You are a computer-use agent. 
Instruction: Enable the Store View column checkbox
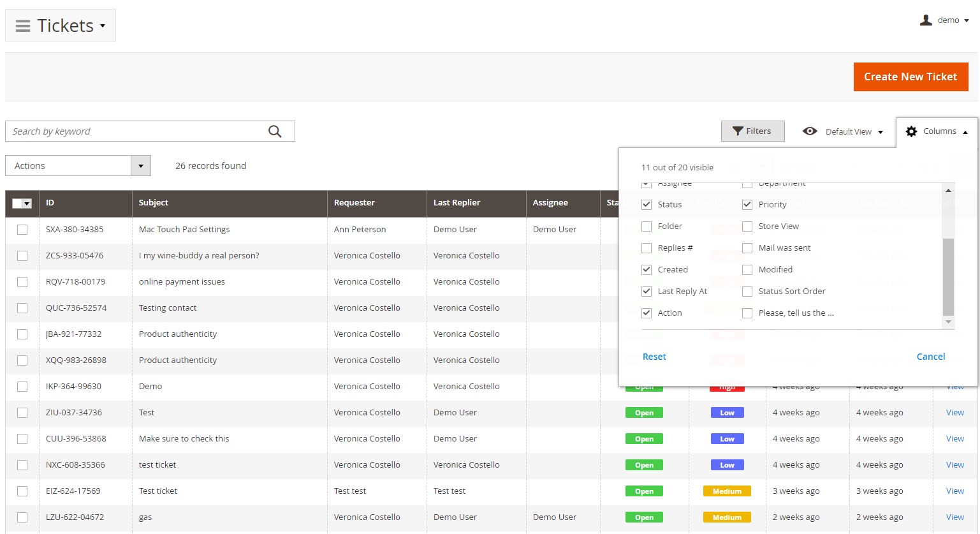coord(747,226)
